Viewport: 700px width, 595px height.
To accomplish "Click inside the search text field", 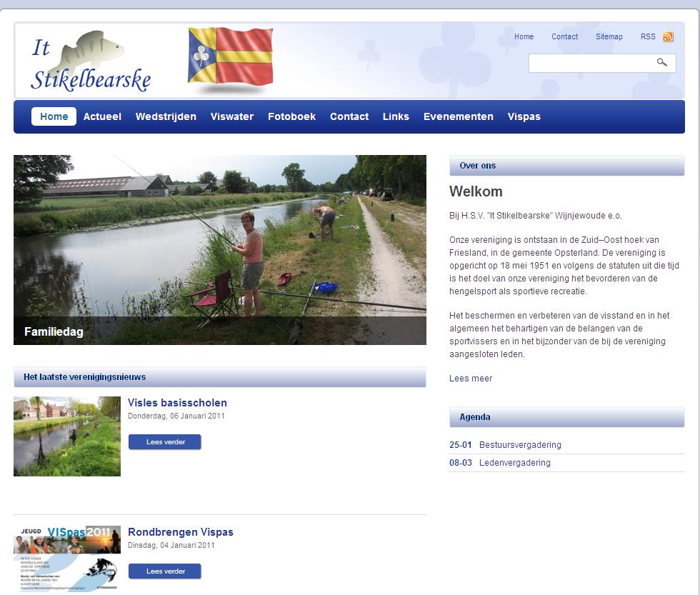I will coord(589,63).
